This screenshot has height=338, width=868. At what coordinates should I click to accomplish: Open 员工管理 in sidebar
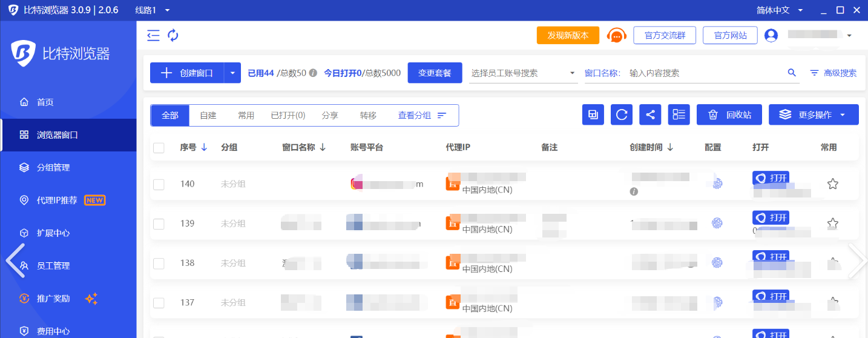click(x=68, y=265)
